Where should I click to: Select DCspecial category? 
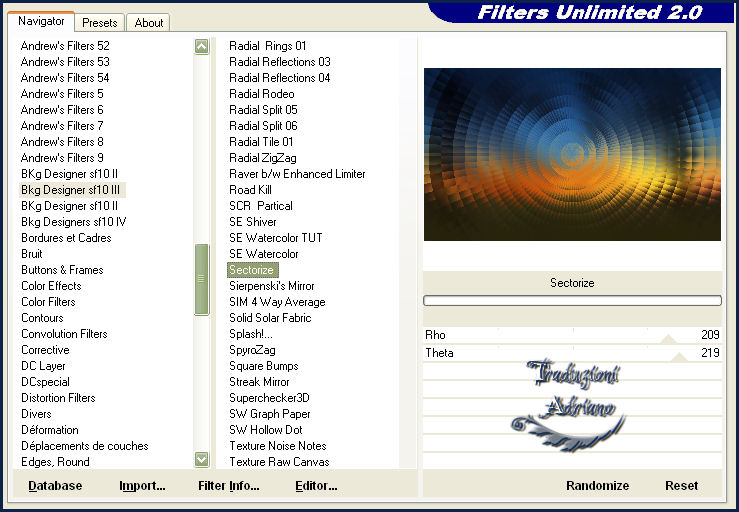point(45,382)
